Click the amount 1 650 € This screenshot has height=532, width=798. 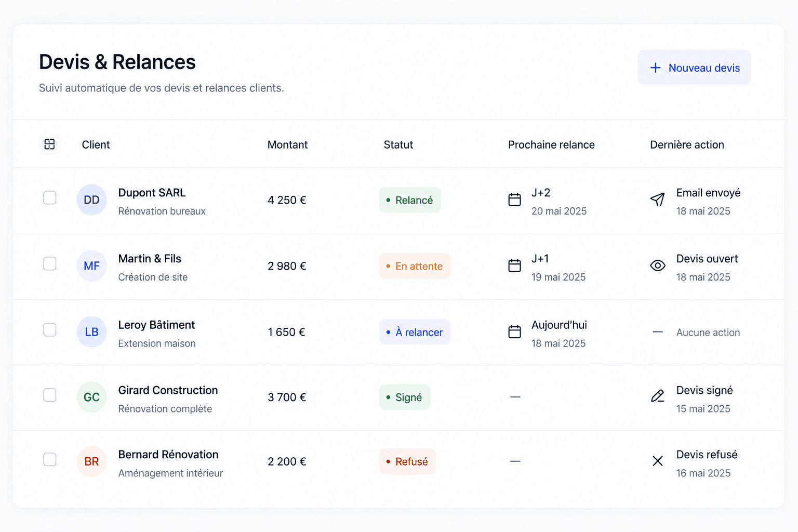pos(286,332)
